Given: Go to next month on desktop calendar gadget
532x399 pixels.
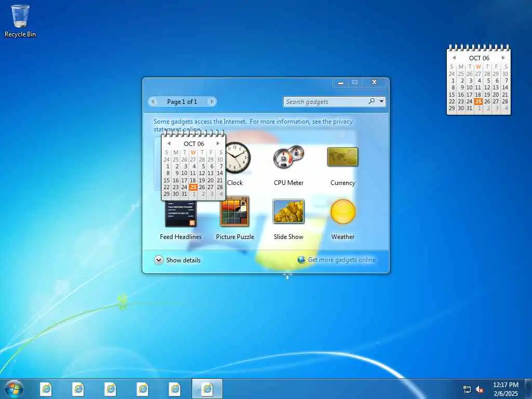Looking at the screenshot, I should tap(503, 58).
